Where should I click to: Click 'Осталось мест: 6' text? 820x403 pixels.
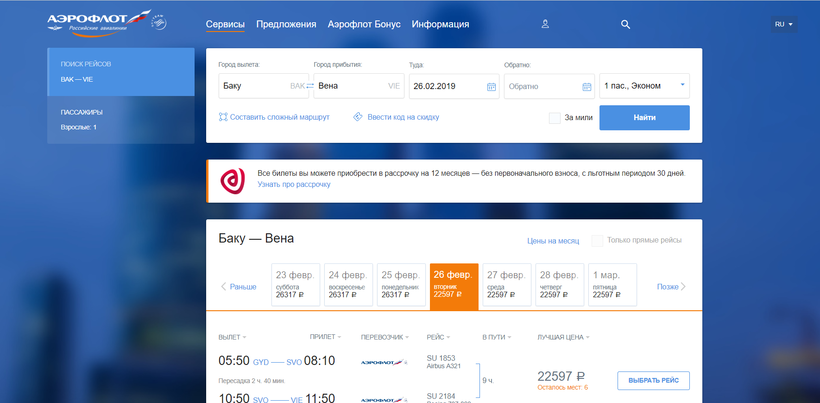[x=563, y=387]
